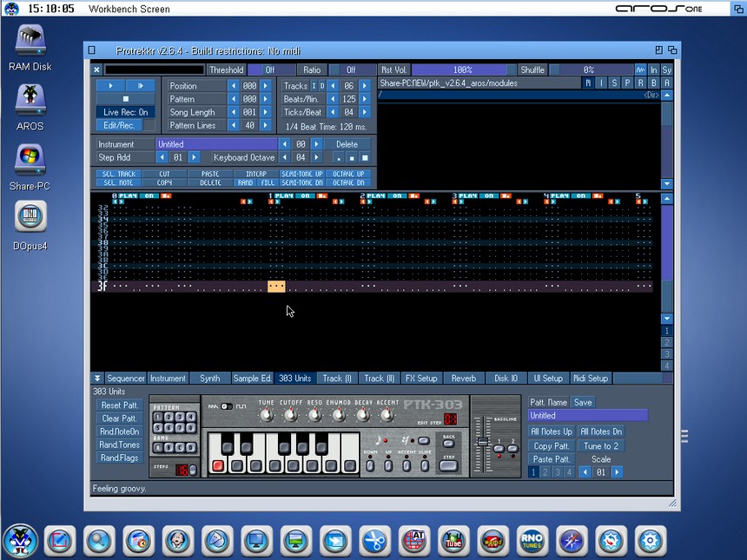Turn the CUTOFF knob on PTK-303

pyautogui.click(x=291, y=417)
